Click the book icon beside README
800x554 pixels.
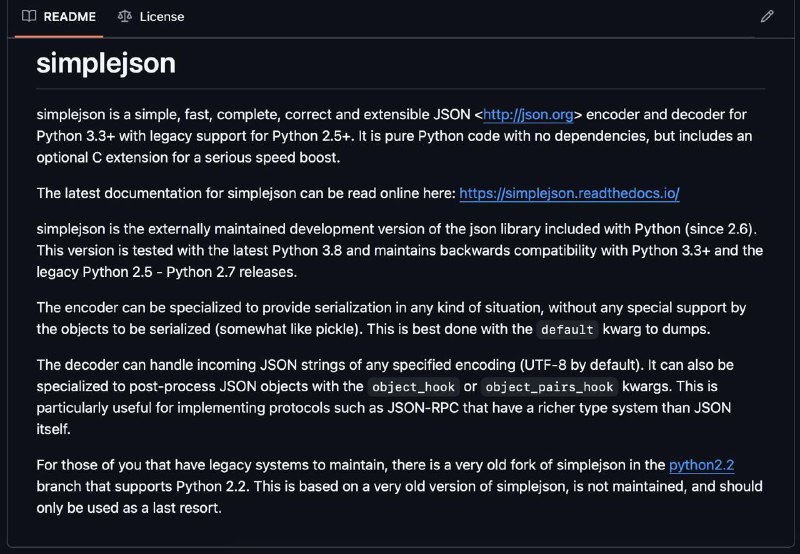29,16
